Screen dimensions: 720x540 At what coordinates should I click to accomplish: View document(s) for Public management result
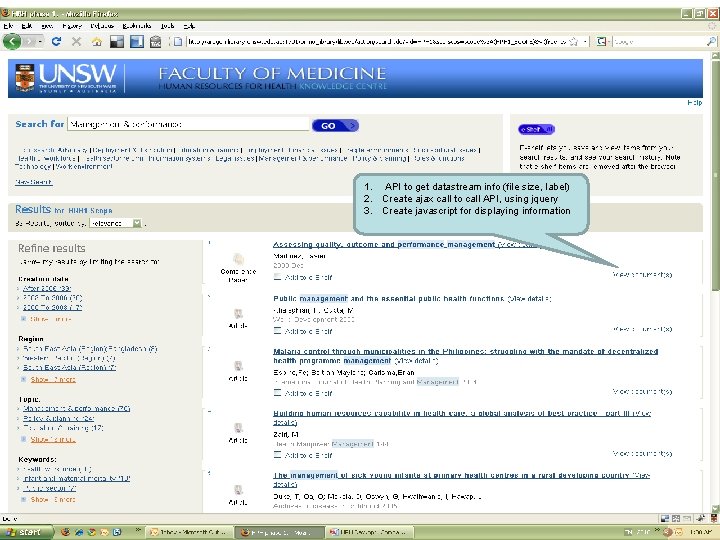click(x=642, y=329)
